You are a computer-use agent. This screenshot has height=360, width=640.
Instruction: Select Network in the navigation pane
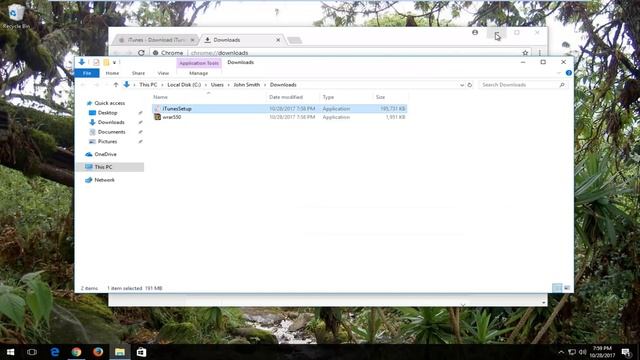(104, 180)
